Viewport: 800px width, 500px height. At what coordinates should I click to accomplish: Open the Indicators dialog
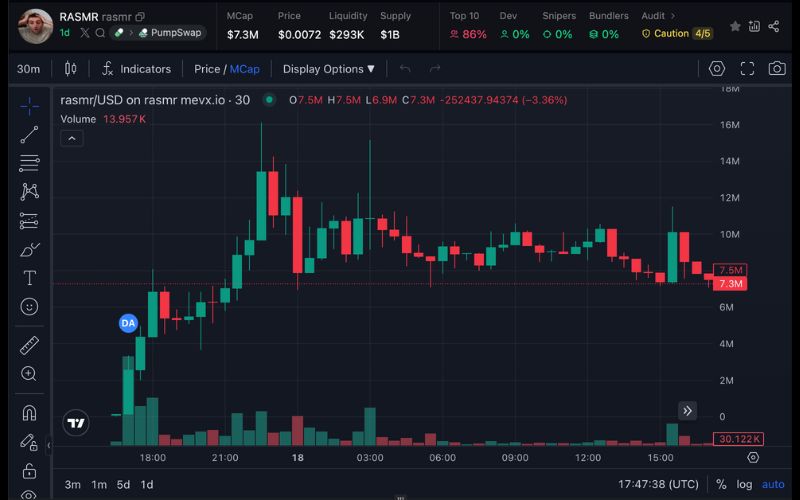tap(136, 69)
